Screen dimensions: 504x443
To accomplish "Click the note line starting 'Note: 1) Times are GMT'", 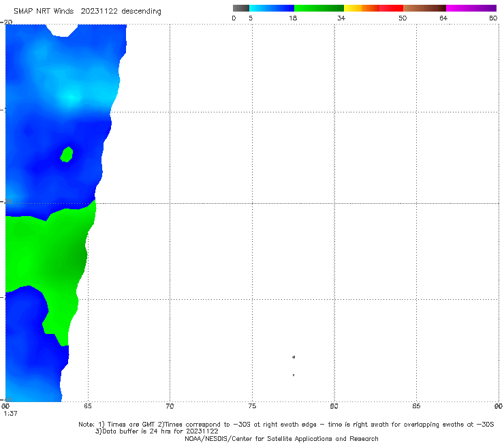I will coord(286,425).
